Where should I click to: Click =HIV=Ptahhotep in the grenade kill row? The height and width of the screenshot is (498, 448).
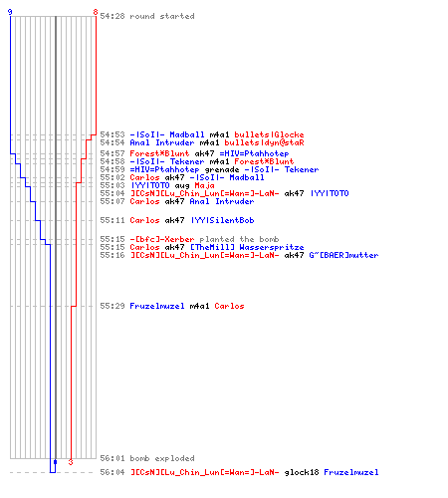[x=164, y=169]
